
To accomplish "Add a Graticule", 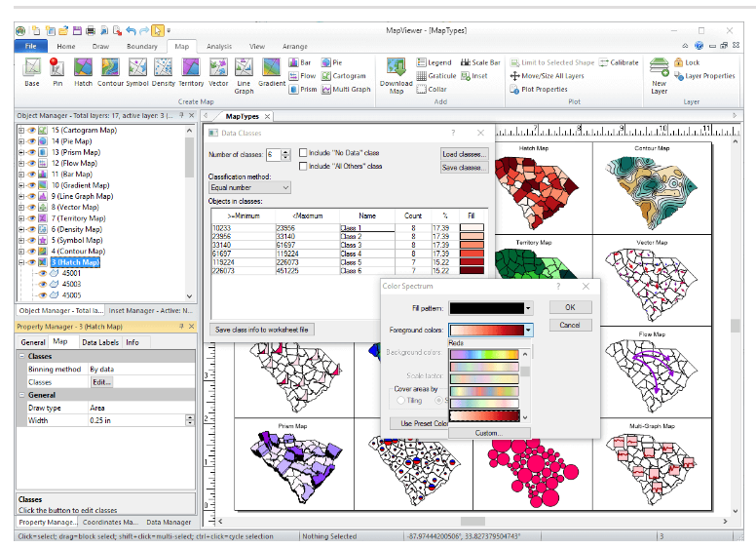I will (436, 76).
